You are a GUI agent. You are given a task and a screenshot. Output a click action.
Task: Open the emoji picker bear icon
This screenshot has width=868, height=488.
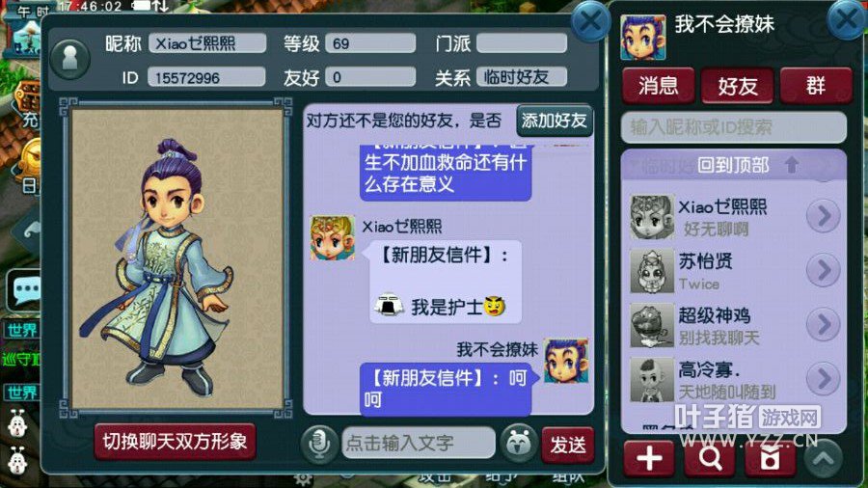tap(518, 444)
